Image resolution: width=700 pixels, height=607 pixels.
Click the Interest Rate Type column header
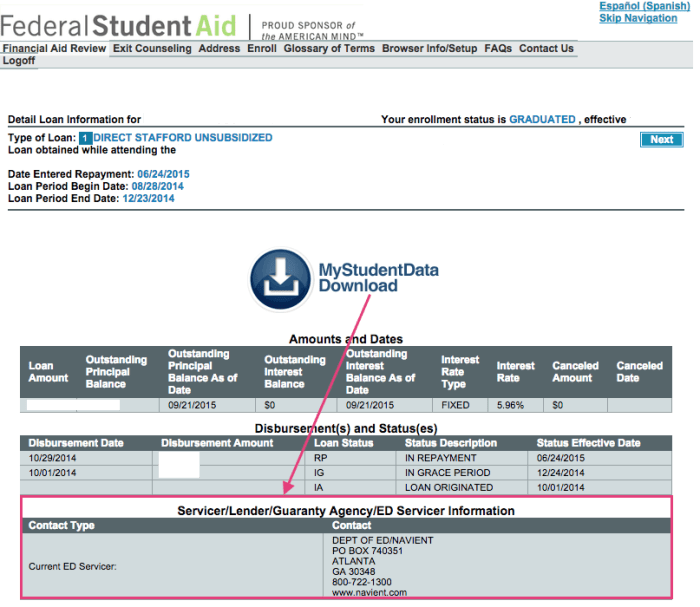click(x=460, y=372)
